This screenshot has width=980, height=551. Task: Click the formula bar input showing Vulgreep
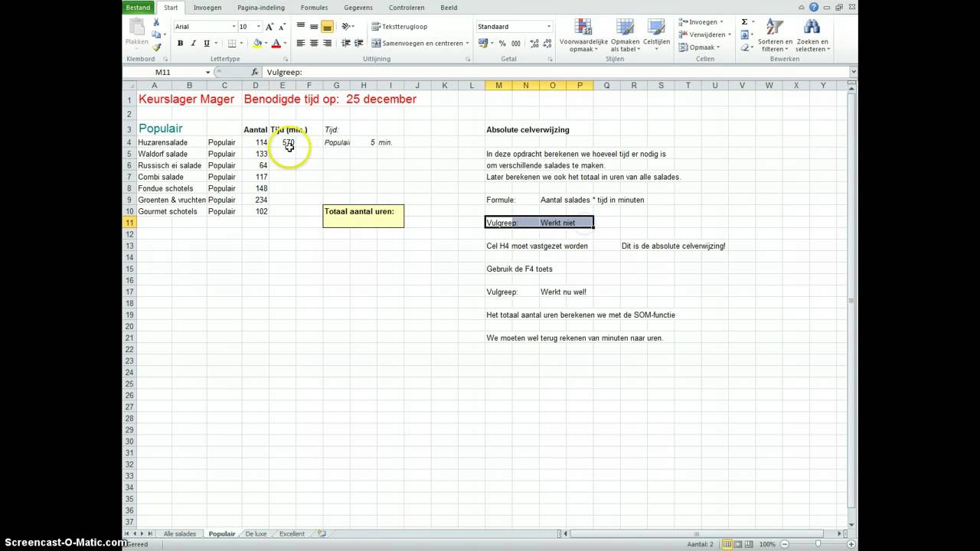(556, 72)
